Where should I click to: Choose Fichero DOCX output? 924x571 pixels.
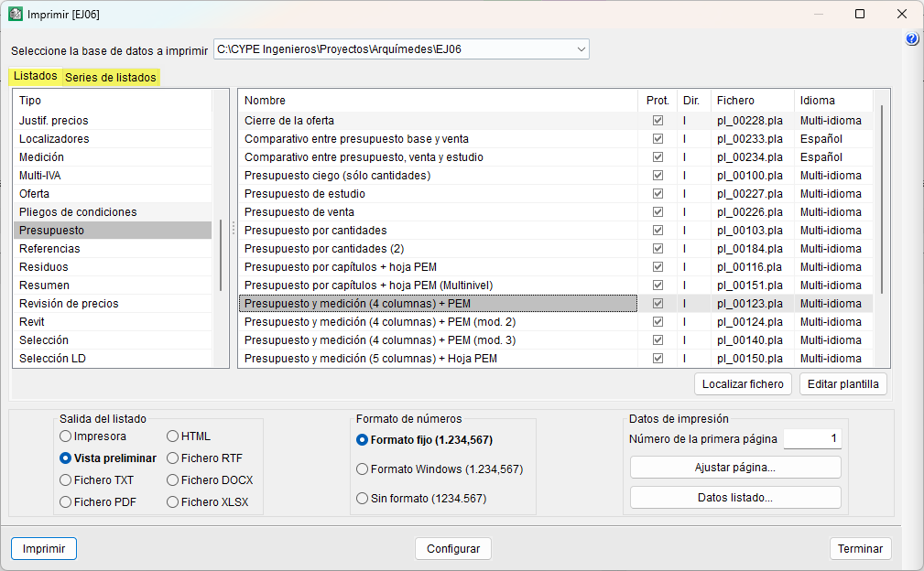(x=210, y=479)
